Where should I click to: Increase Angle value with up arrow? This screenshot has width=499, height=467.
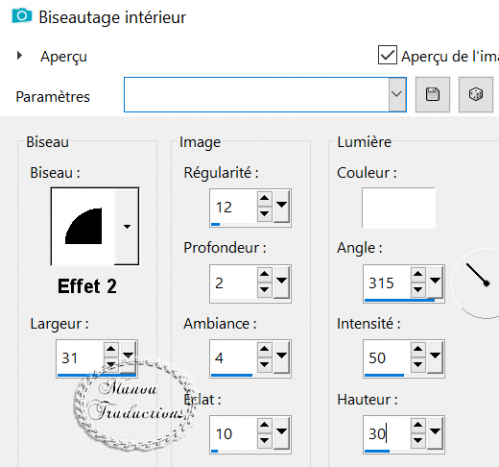(418, 274)
